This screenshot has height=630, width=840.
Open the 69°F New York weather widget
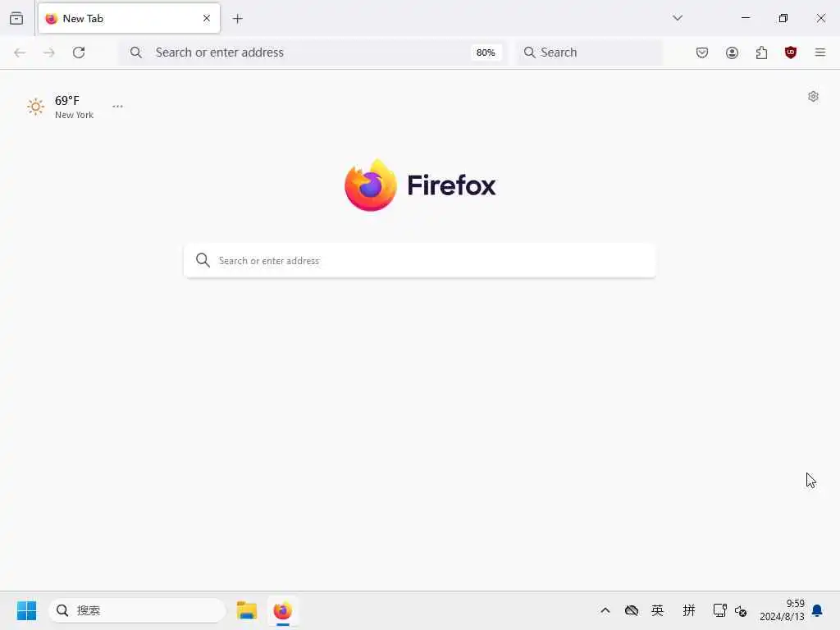pos(61,107)
